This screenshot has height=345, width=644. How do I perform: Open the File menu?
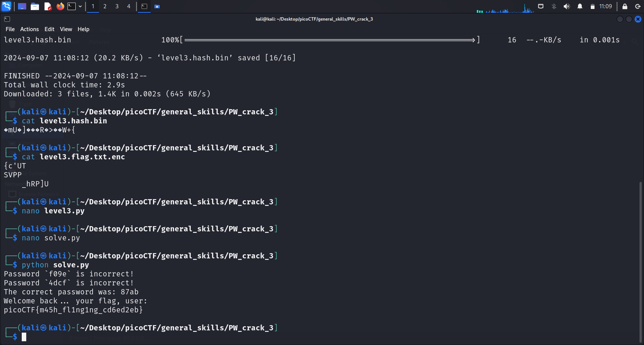(10, 29)
